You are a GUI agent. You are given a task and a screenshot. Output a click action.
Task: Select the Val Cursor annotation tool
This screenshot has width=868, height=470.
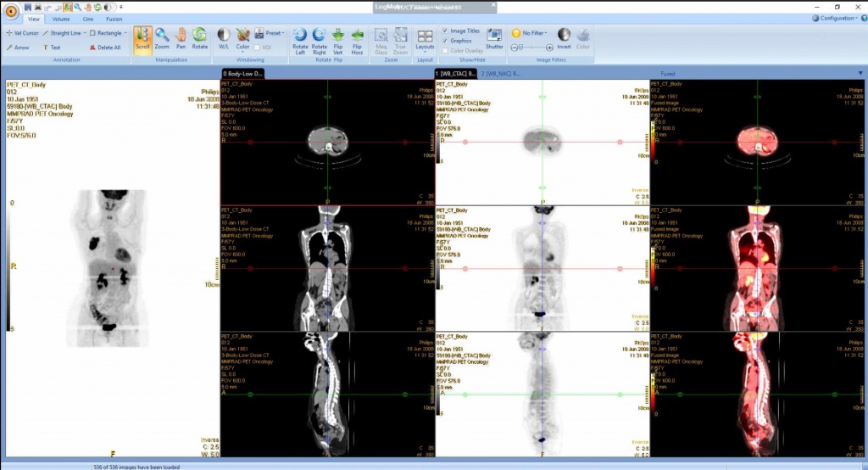[x=22, y=33]
